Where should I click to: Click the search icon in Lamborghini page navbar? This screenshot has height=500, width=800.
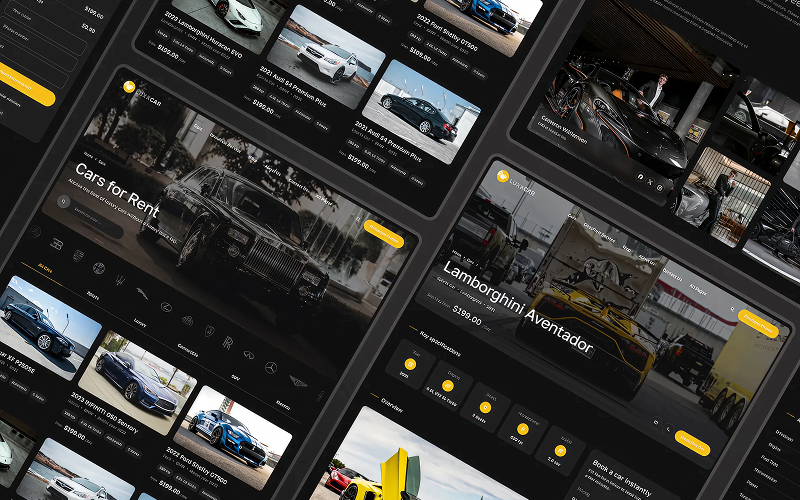click(x=732, y=309)
